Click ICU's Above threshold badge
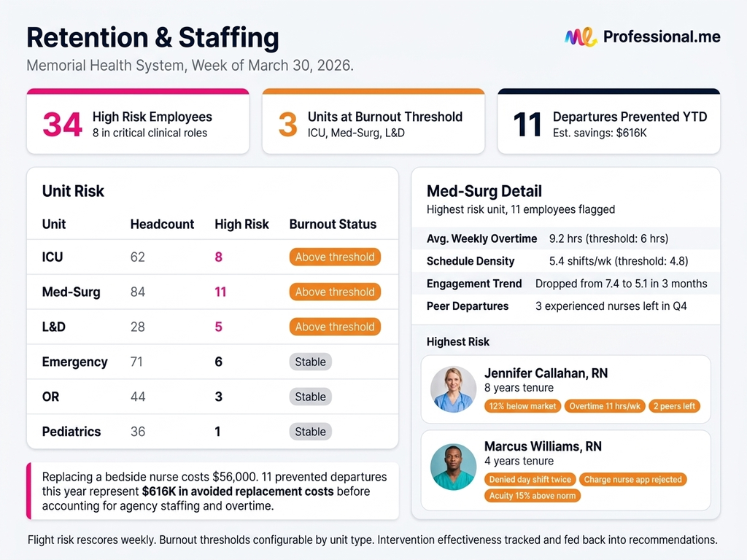This screenshot has width=747, height=560. click(335, 257)
